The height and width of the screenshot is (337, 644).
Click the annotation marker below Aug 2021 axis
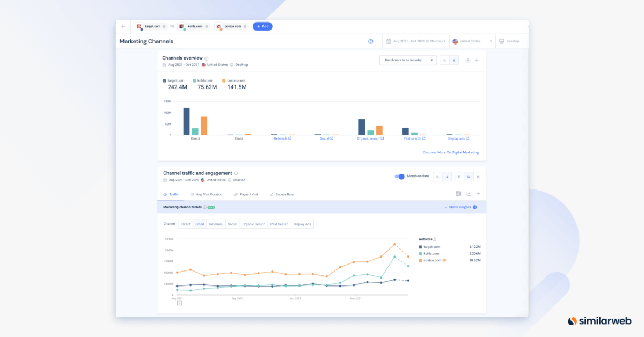pyautogui.click(x=179, y=303)
